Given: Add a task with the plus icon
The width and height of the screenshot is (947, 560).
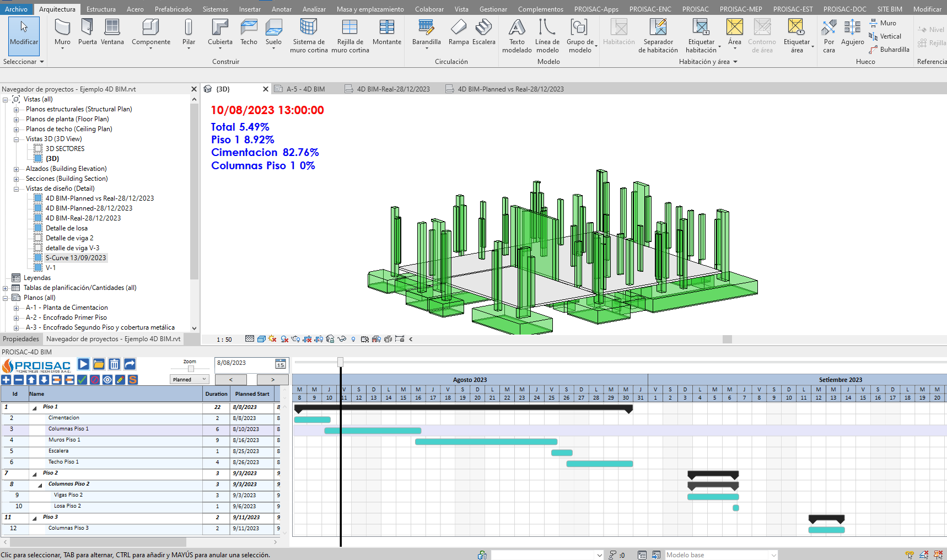Looking at the screenshot, I should [6, 380].
